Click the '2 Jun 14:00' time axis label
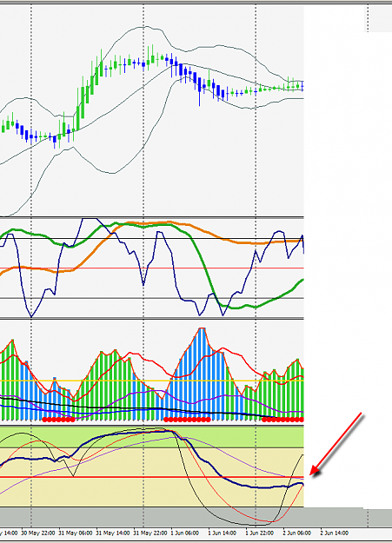Image resolution: width=392 pixels, height=543 pixels. (x=335, y=533)
